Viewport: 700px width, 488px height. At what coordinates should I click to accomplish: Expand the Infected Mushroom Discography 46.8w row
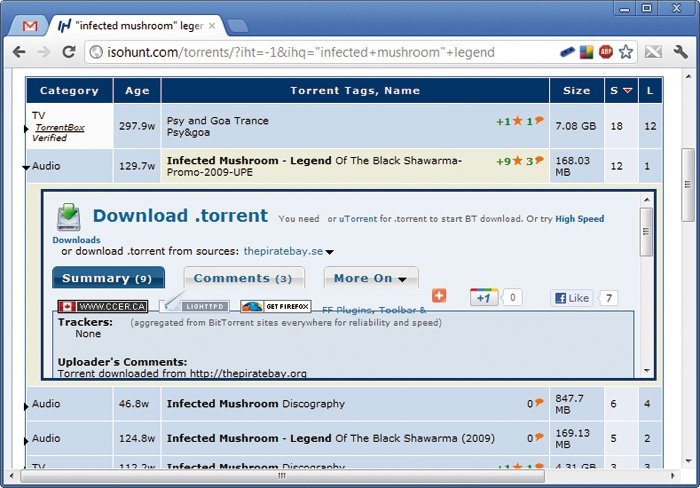click(26, 406)
